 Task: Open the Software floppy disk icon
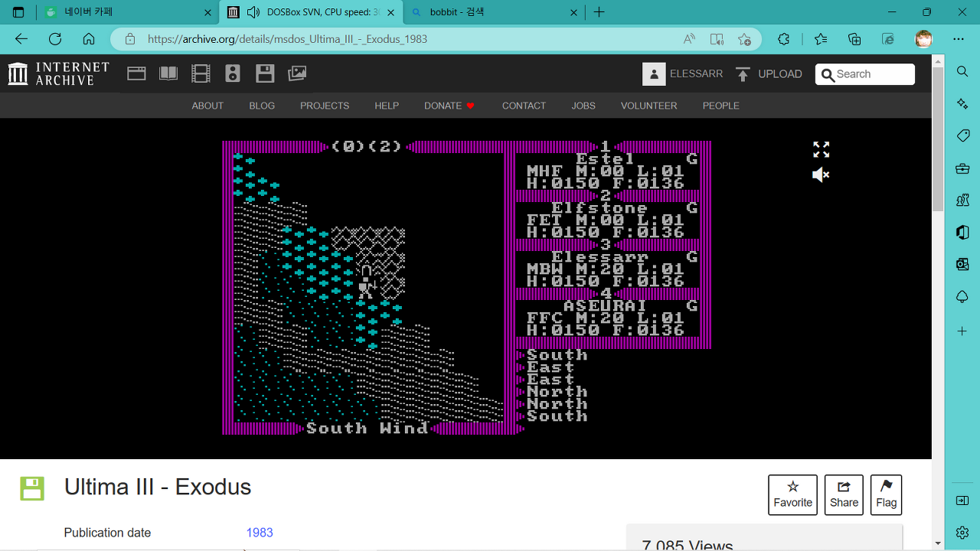(x=265, y=73)
